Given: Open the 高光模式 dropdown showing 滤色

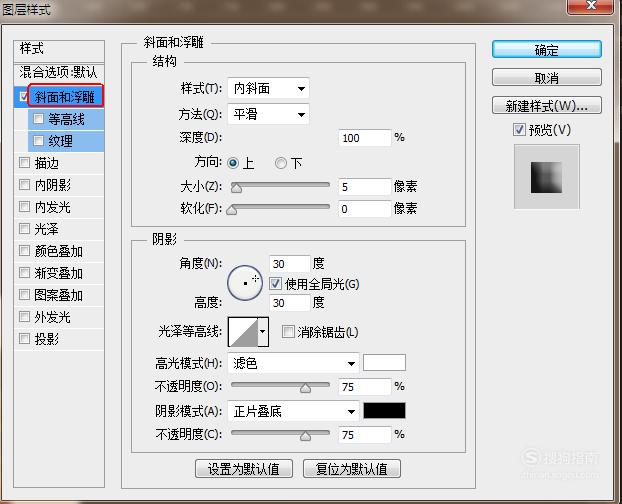Looking at the screenshot, I should 293,363.
